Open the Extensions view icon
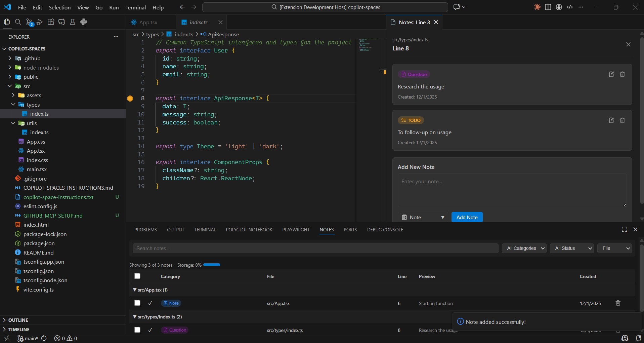644x343 pixels. 51,22
